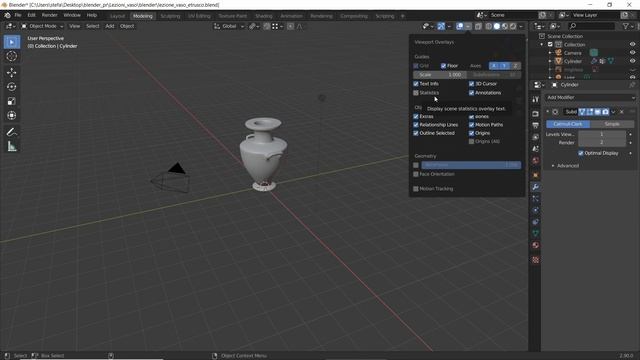Select the Select Box tool
This screenshot has height=360, width=640.
click(x=12, y=42)
